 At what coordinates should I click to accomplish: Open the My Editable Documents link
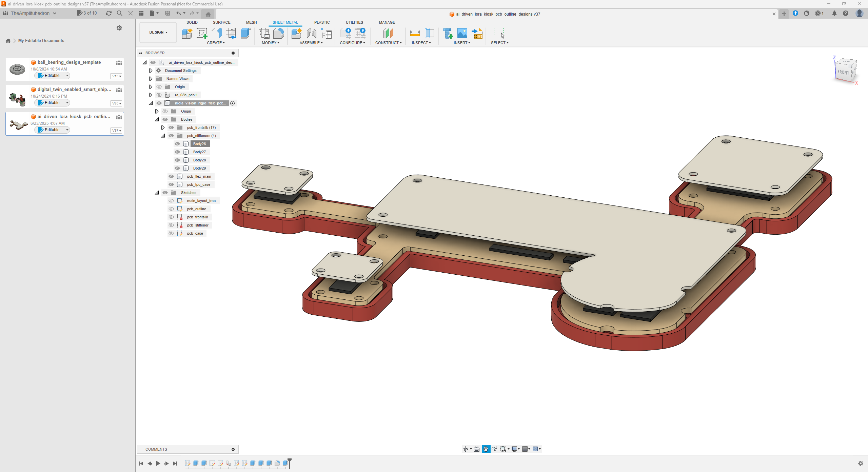tap(41, 41)
